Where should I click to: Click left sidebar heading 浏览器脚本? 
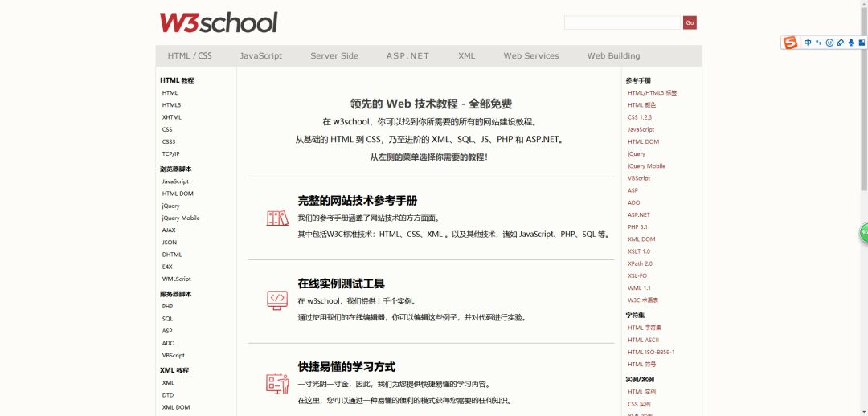tap(175, 169)
